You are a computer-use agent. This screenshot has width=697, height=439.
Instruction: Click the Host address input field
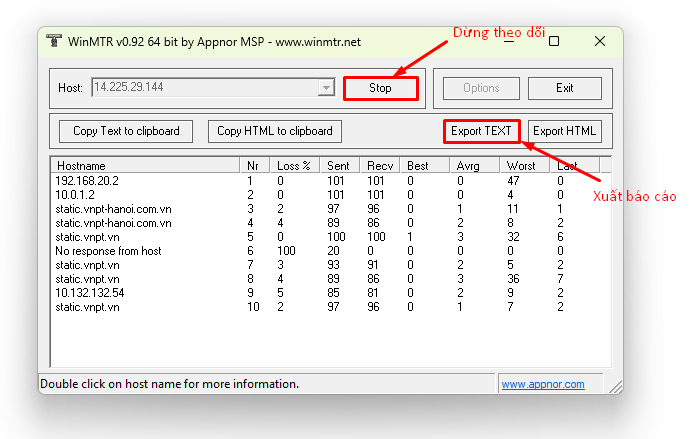click(203, 88)
